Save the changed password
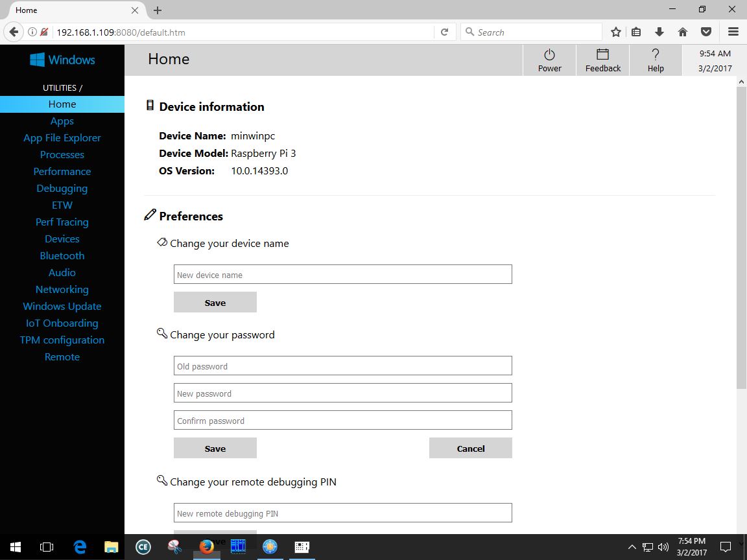The height and width of the screenshot is (560, 747). (215, 448)
